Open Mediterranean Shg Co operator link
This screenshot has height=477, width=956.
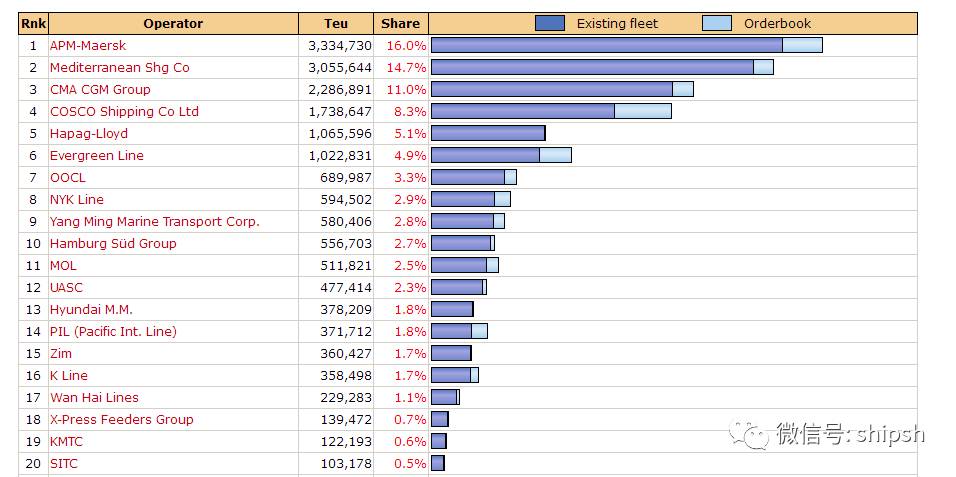(x=120, y=68)
